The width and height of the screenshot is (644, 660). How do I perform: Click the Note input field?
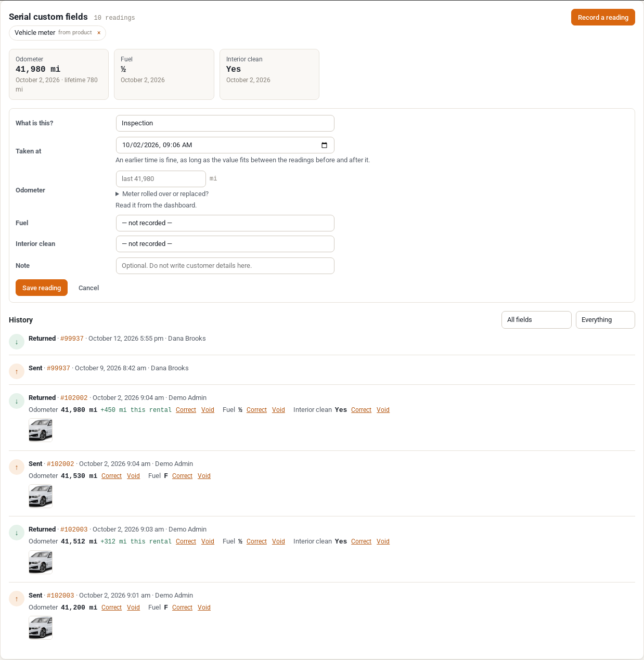225,266
